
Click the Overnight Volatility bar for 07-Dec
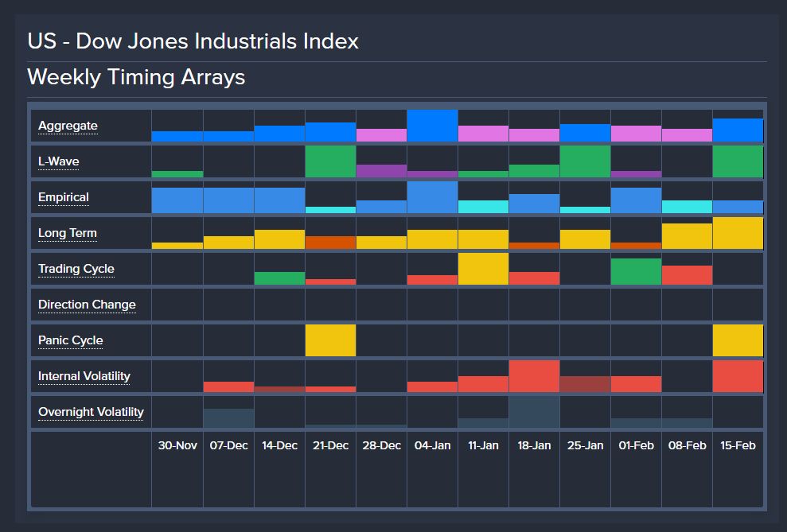pos(229,418)
